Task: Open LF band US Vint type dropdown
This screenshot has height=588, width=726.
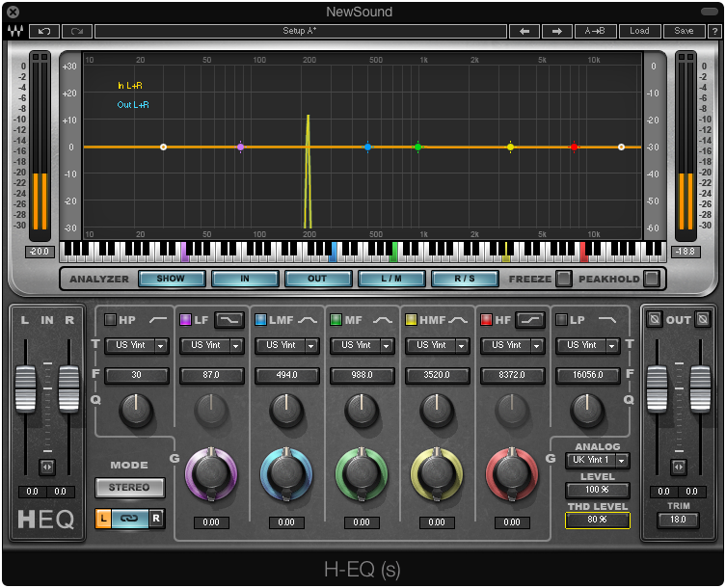Action: tap(211, 345)
